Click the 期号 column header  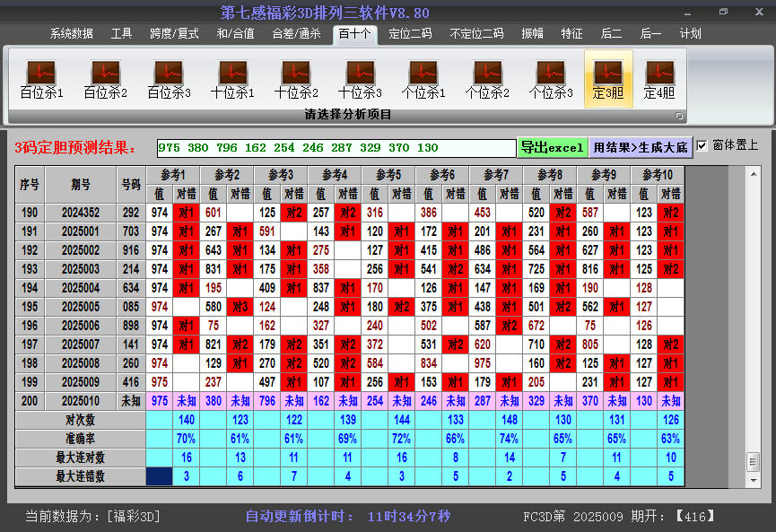pos(81,185)
